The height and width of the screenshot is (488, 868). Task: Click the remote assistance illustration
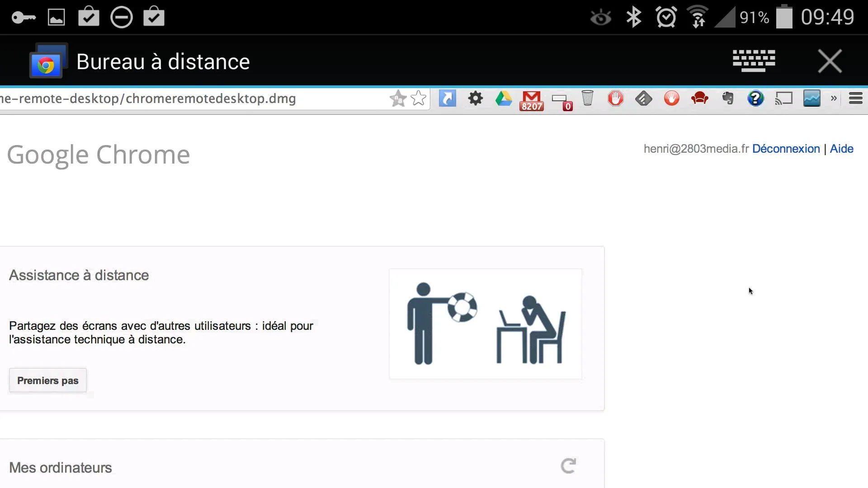pyautogui.click(x=486, y=324)
